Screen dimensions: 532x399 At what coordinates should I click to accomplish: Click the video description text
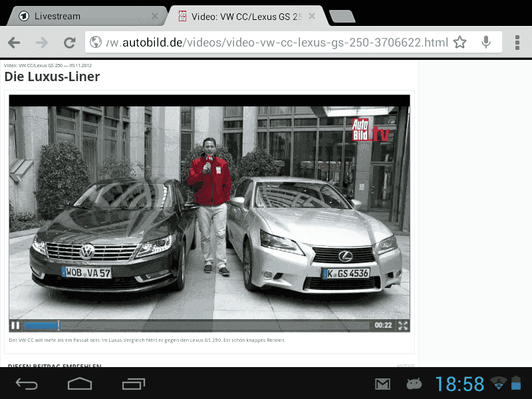point(147,340)
